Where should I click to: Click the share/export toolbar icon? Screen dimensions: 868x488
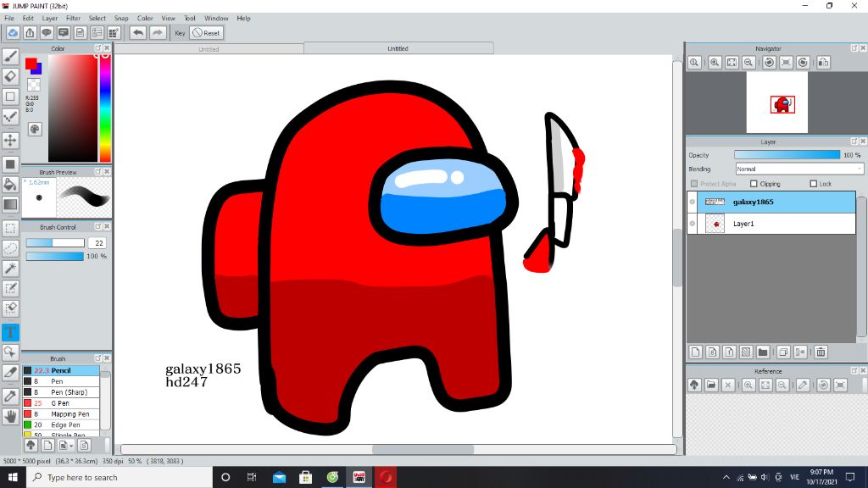(x=30, y=33)
